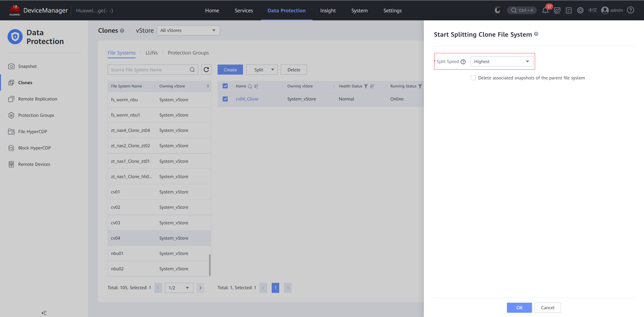Screen dimensions: 644x317
Task: Expand the All vStores dropdown
Action: tap(188, 30)
